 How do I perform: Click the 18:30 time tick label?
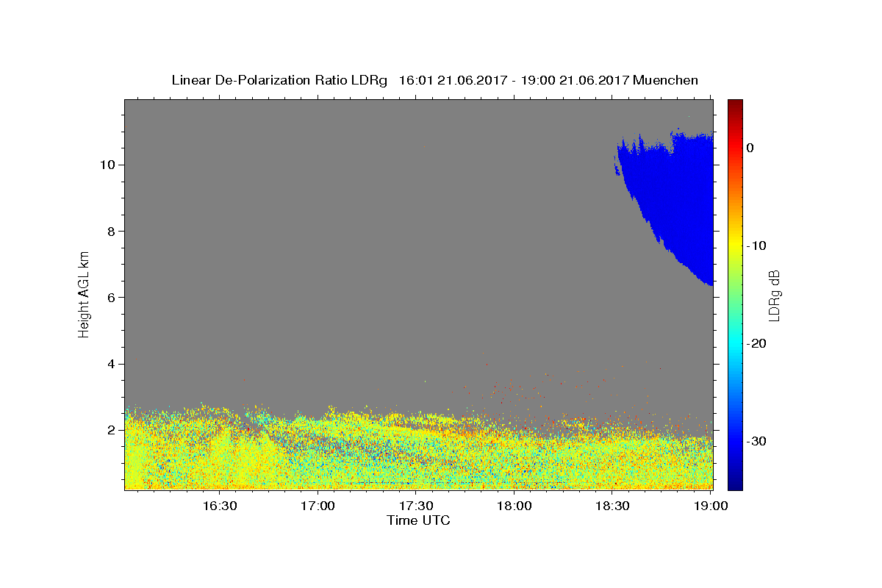pyautogui.click(x=612, y=506)
